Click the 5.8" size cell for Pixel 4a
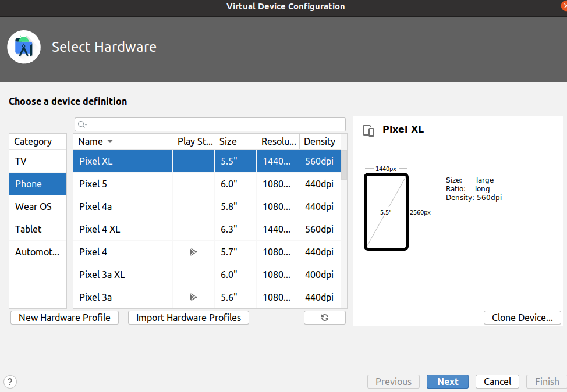The width and height of the screenshot is (567, 392). [x=235, y=206]
